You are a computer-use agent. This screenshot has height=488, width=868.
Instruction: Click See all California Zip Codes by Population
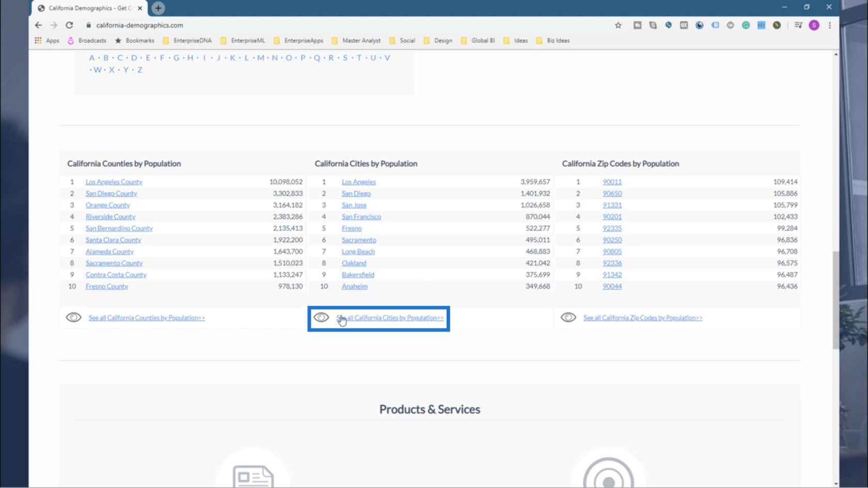point(643,318)
